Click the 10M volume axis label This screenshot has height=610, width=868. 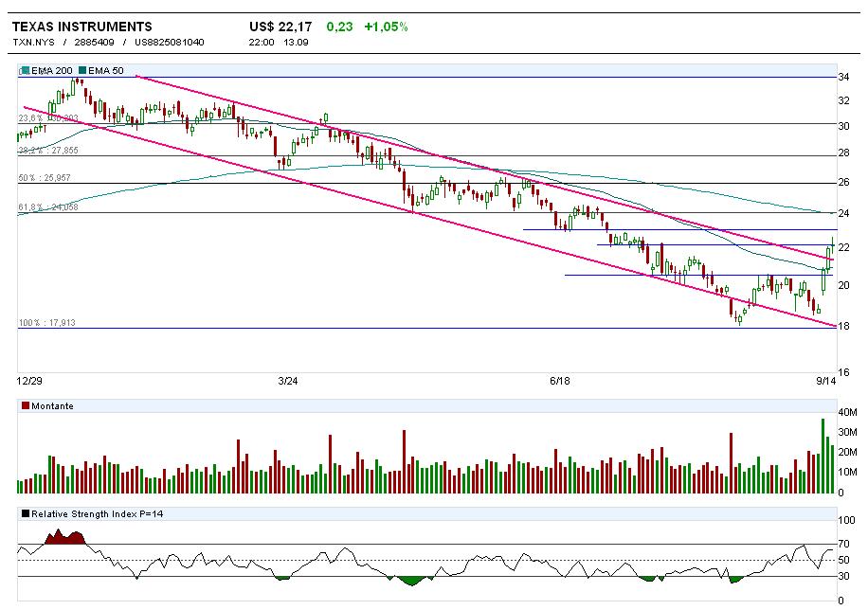tap(848, 472)
